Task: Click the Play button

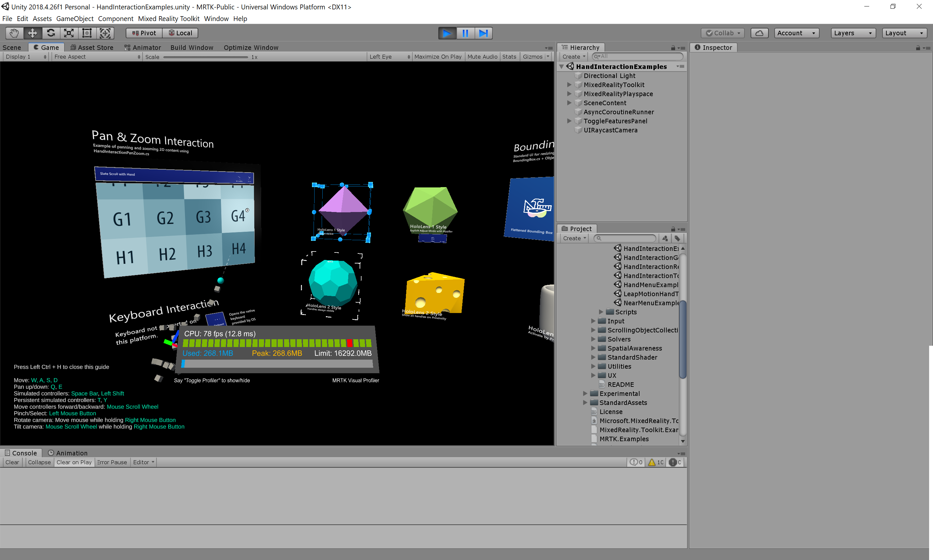Action: [x=447, y=33]
